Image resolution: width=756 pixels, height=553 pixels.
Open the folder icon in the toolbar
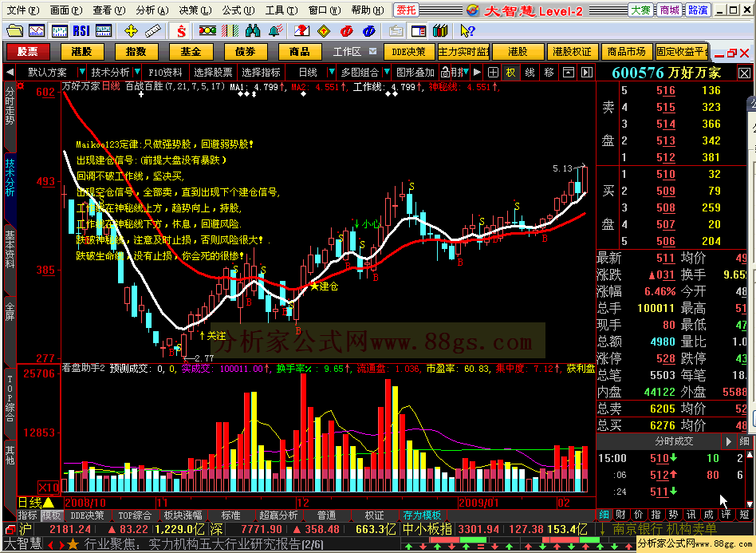tap(14, 31)
